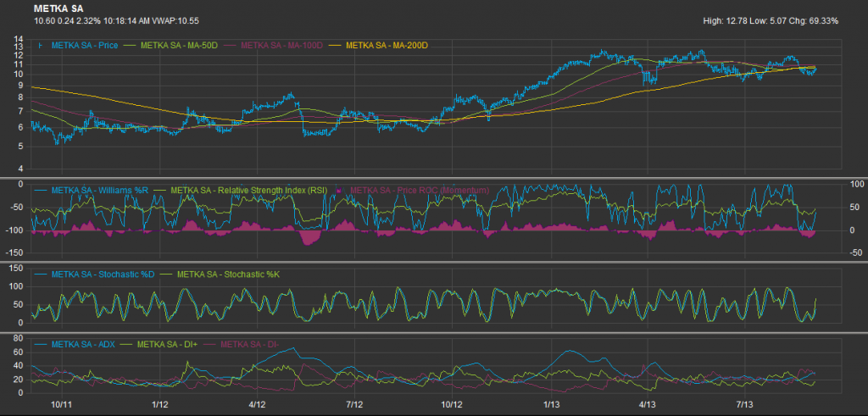Click the 1/13 date axis label
This screenshot has height=416, width=868.
551,404
